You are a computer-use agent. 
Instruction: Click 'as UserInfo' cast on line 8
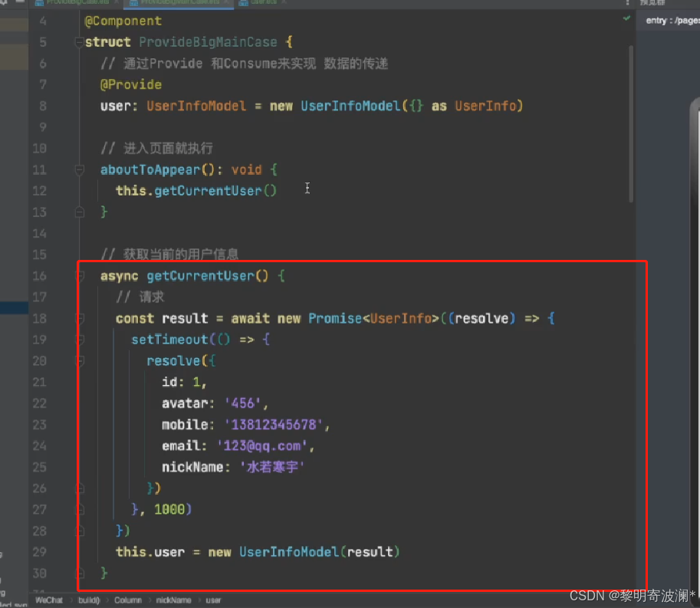(474, 107)
